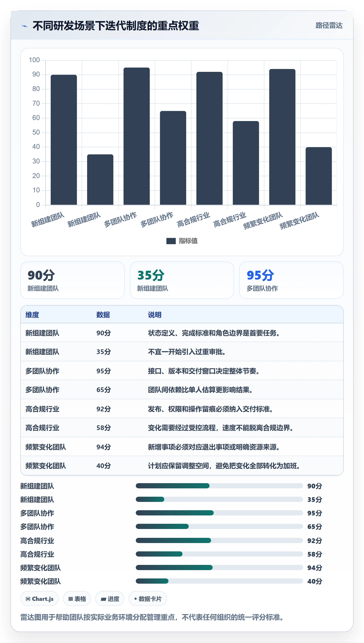The image size is (364, 643).
Task: Click the 维度 column header
Action: click(32, 315)
